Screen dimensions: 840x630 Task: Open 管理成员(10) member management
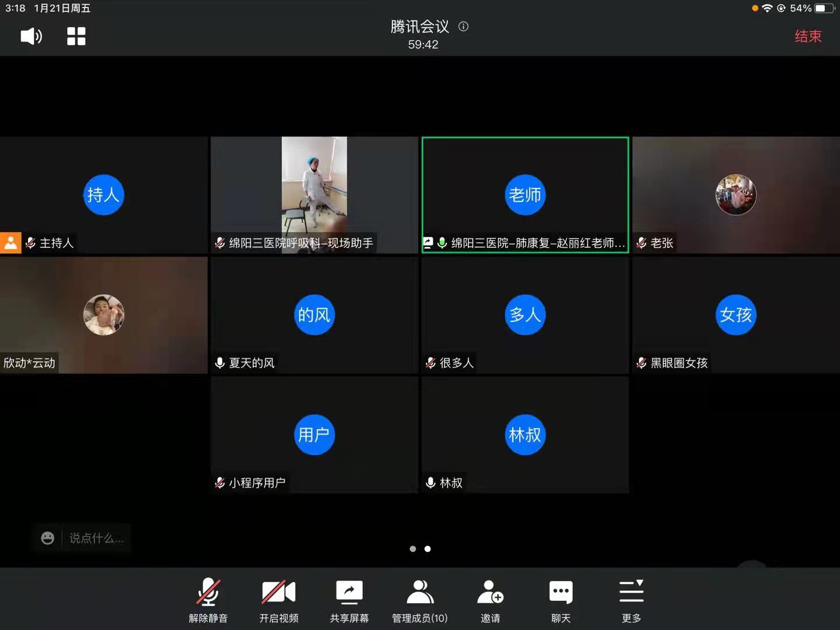click(x=419, y=591)
